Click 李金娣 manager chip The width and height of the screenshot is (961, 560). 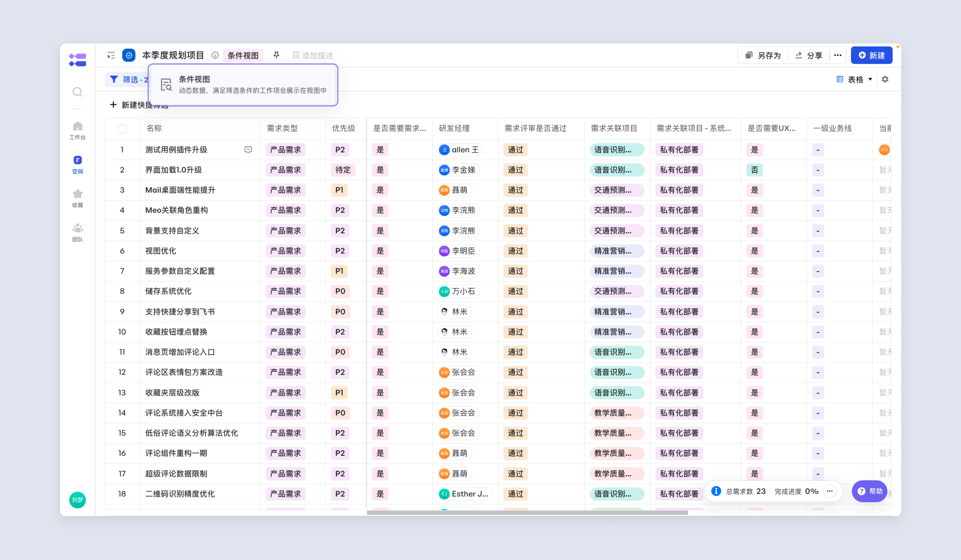[x=458, y=170]
